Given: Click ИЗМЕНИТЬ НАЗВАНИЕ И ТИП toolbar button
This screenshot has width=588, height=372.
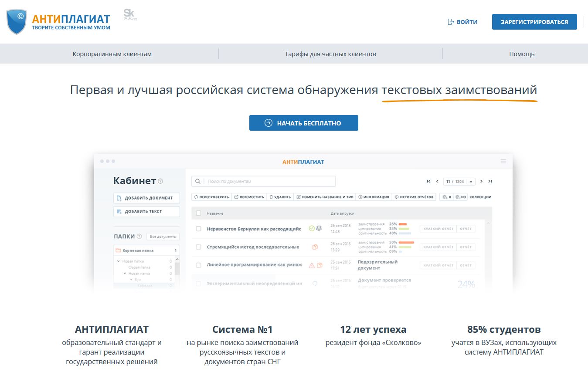Looking at the screenshot, I should point(325,197).
